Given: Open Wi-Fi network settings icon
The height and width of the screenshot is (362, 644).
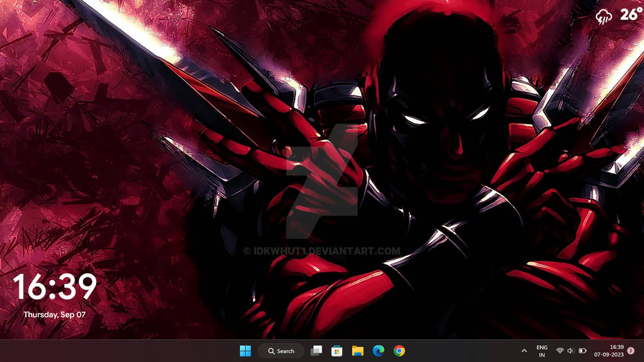Looking at the screenshot, I should (x=560, y=351).
